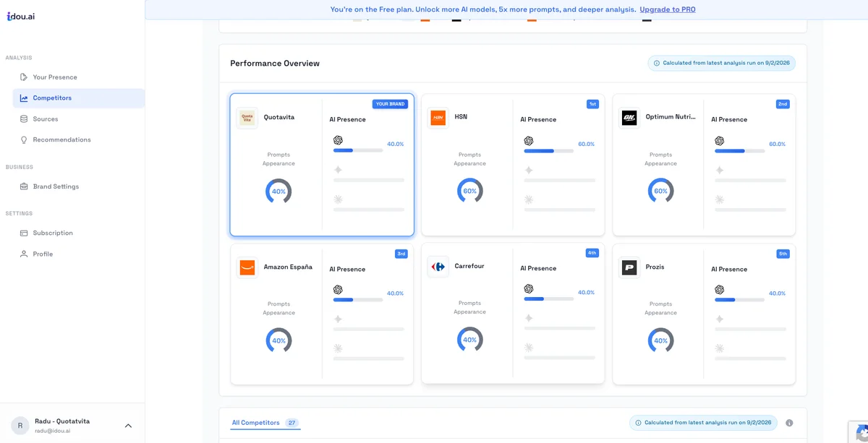Click the Amazon España logo
This screenshot has width=868, height=443.
(x=247, y=267)
